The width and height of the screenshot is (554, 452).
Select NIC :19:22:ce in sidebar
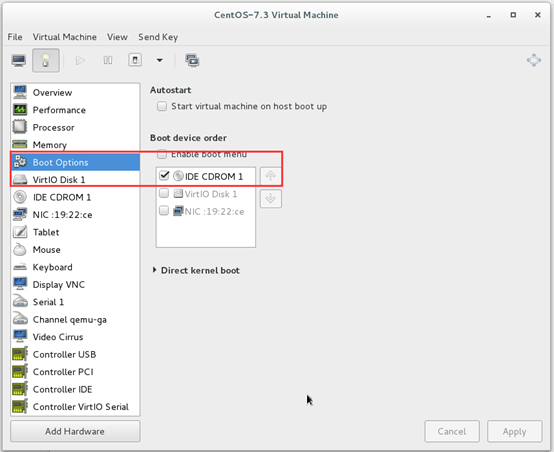coord(75,215)
